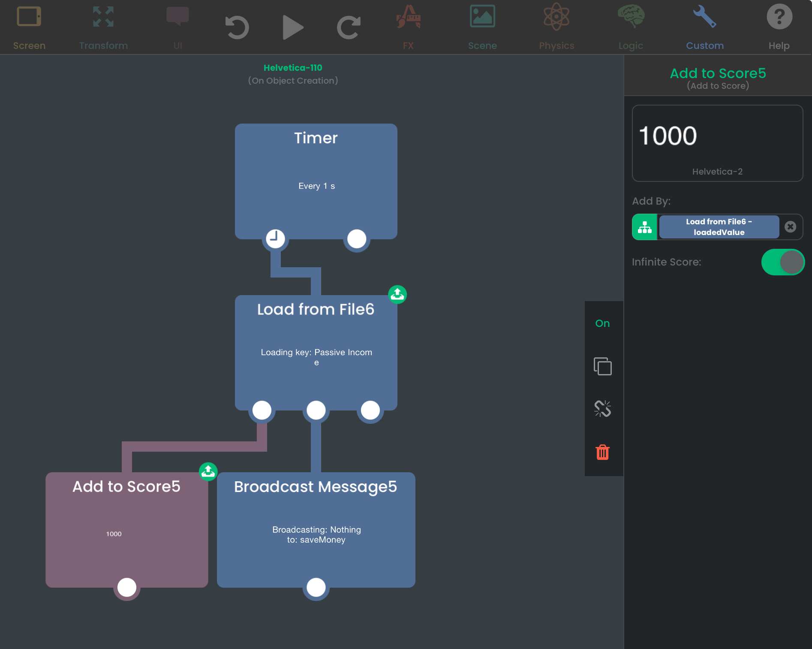Open the Transform tools icon
This screenshot has width=812, height=649.
(x=103, y=17)
